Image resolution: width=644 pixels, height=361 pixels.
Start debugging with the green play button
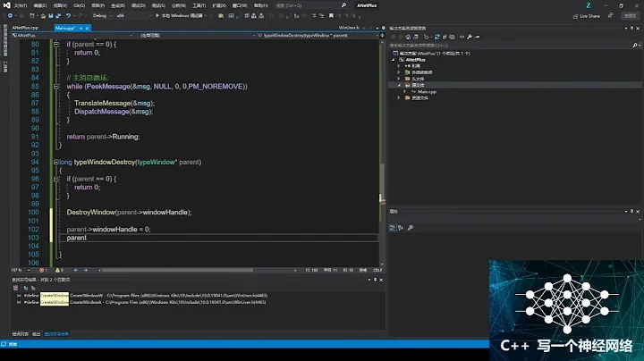point(157,15)
